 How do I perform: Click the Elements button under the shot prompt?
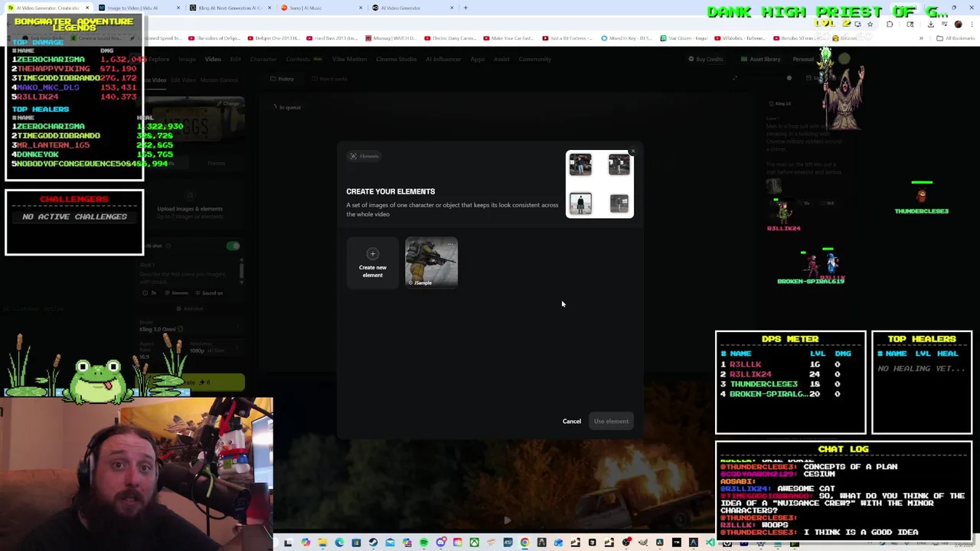point(177,293)
